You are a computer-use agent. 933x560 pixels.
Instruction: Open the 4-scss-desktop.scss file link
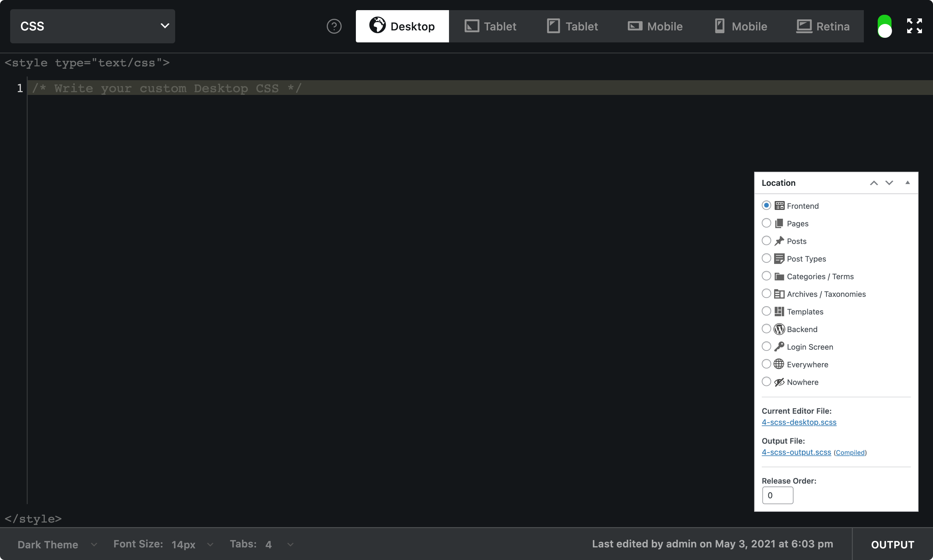point(799,422)
